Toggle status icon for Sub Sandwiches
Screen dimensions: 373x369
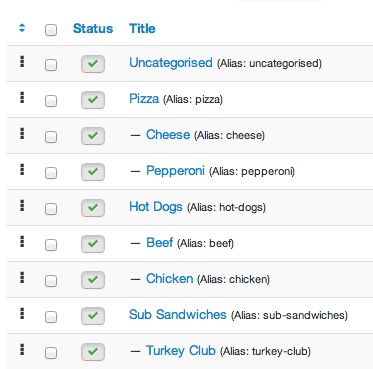point(93,316)
